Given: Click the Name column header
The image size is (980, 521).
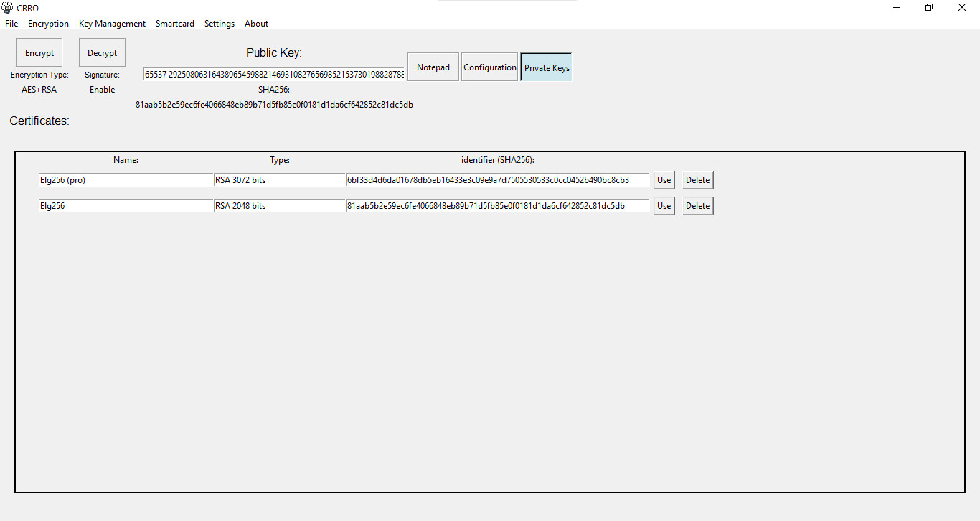Looking at the screenshot, I should coord(126,160).
